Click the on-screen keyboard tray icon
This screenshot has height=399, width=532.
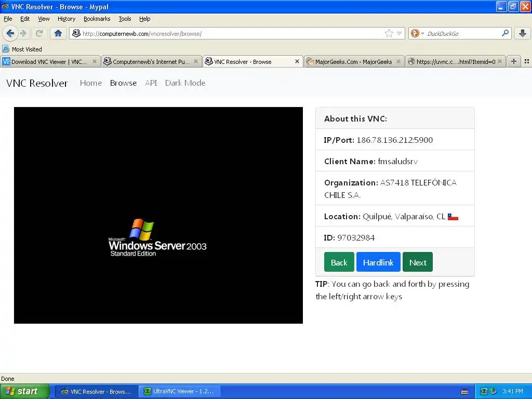[464, 392]
